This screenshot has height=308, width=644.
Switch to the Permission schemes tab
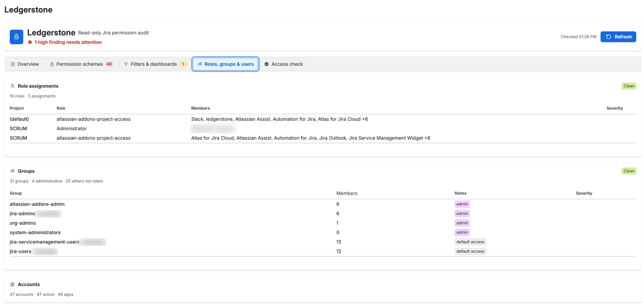coord(81,64)
